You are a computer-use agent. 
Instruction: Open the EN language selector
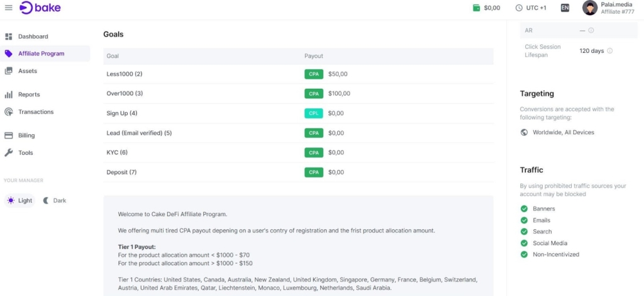coord(565,8)
